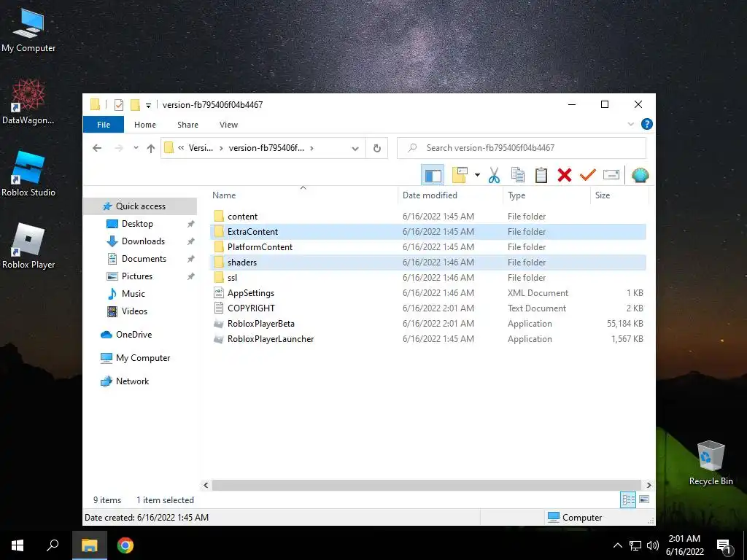747x560 pixels.
Task: Open the File ribbon tab
Action: coord(104,125)
